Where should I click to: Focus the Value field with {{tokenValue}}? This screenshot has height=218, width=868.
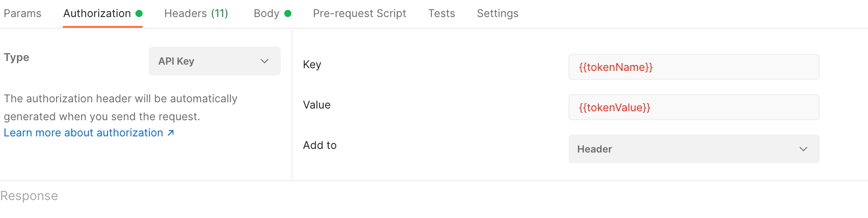(693, 107)
